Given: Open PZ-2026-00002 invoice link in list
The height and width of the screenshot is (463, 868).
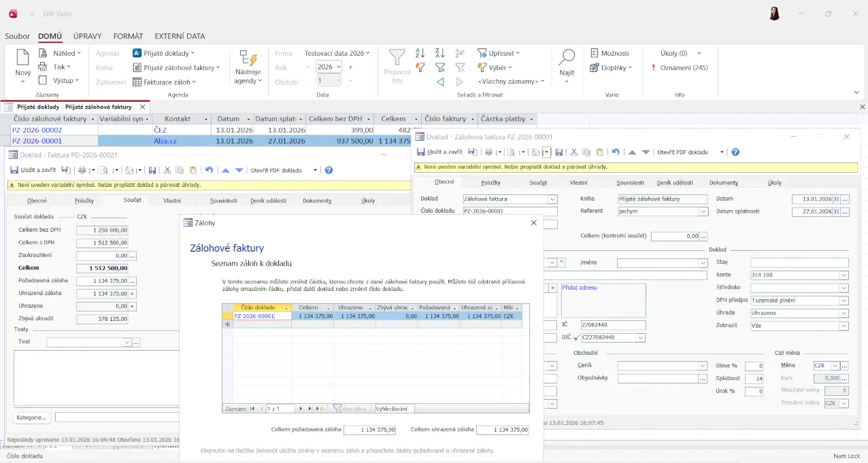Looking at the screenshot, I should (x=37, y=130).
